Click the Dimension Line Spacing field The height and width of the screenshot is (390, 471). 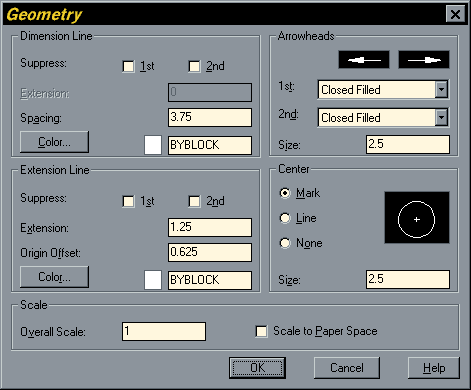(x=210, y=117)
